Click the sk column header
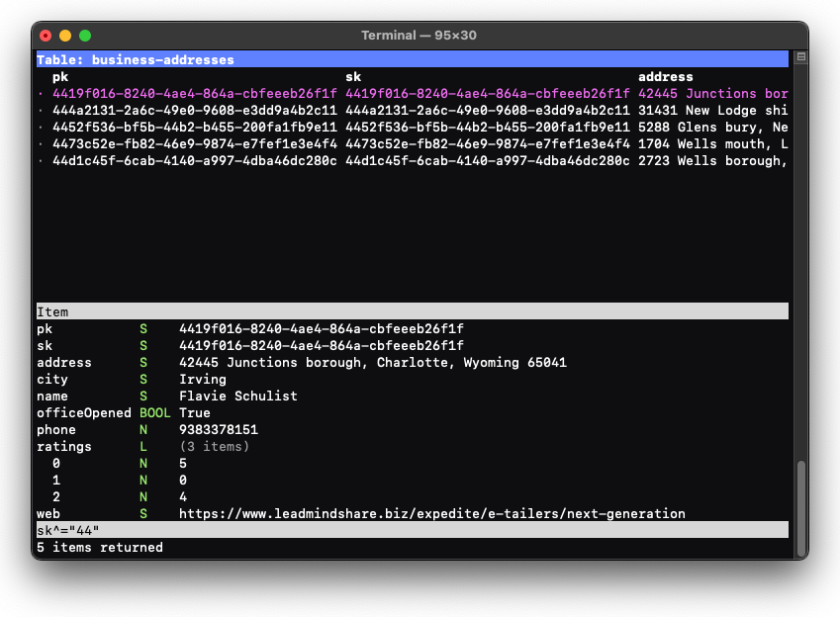Image resolution: width=840 pixels, height=617 pixels. pyautogui.click(x=353, y=77)
